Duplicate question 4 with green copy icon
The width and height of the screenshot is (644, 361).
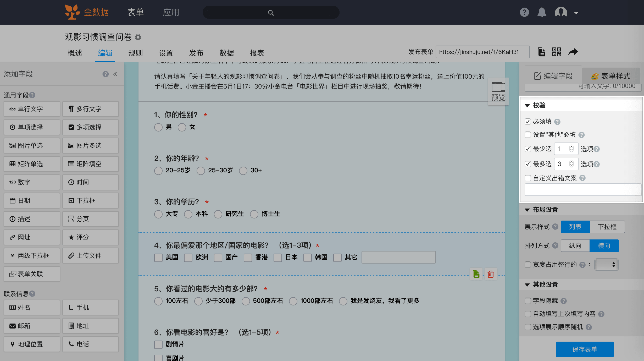pos(476,274)
